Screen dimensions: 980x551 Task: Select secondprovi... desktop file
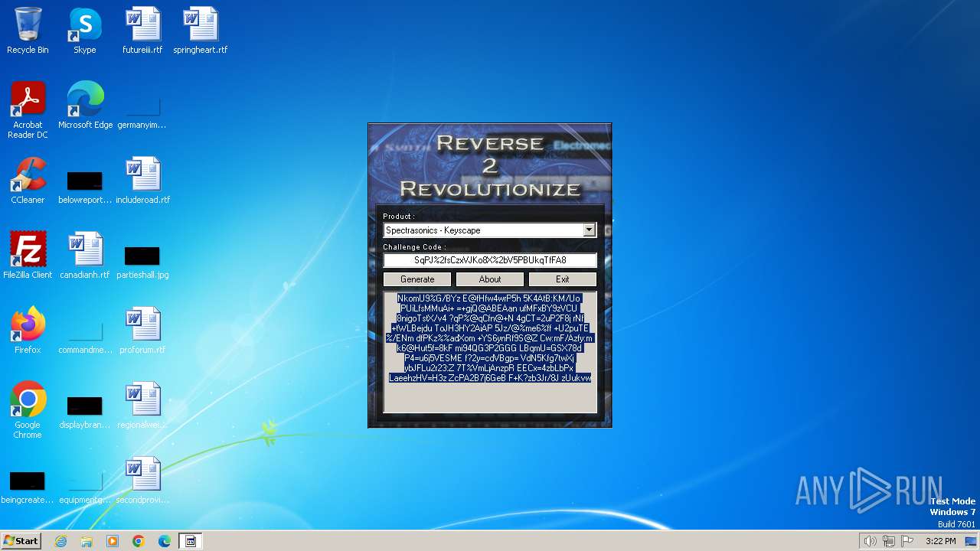tap(142, 481)
